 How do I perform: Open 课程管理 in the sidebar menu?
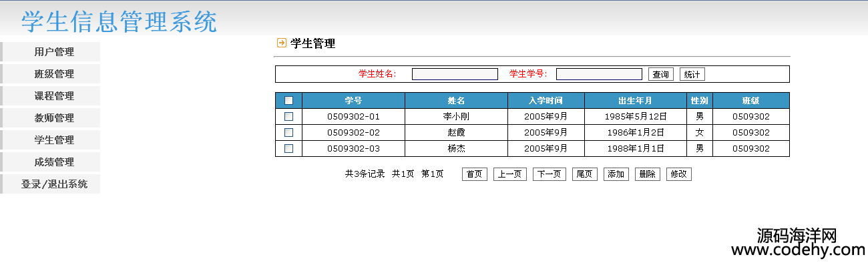pyautogui.click(x=51, y=95)
